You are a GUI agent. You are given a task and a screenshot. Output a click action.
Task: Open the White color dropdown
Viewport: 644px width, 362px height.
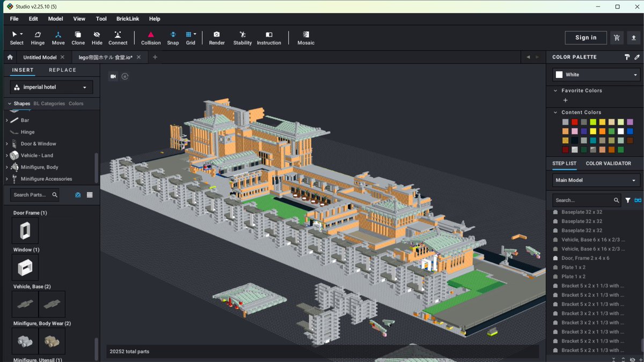[596, 75]
